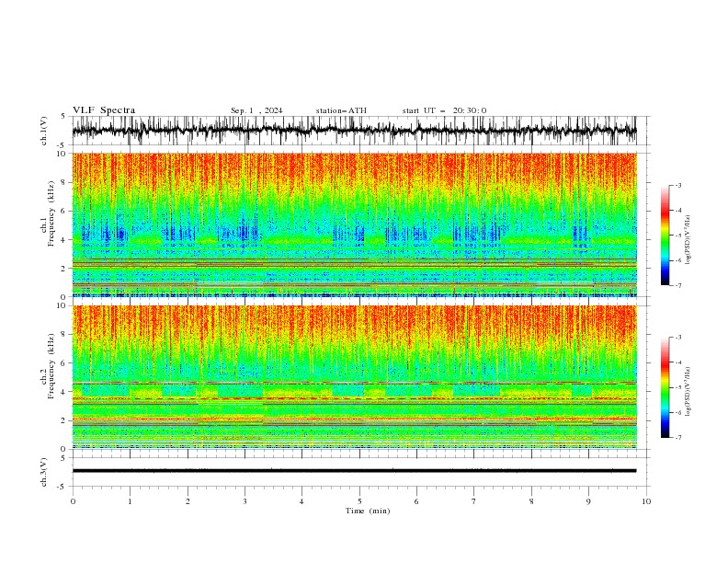Click the time axis tick label '3'
This screenshot has height=563, width=728.
(245, 501)
